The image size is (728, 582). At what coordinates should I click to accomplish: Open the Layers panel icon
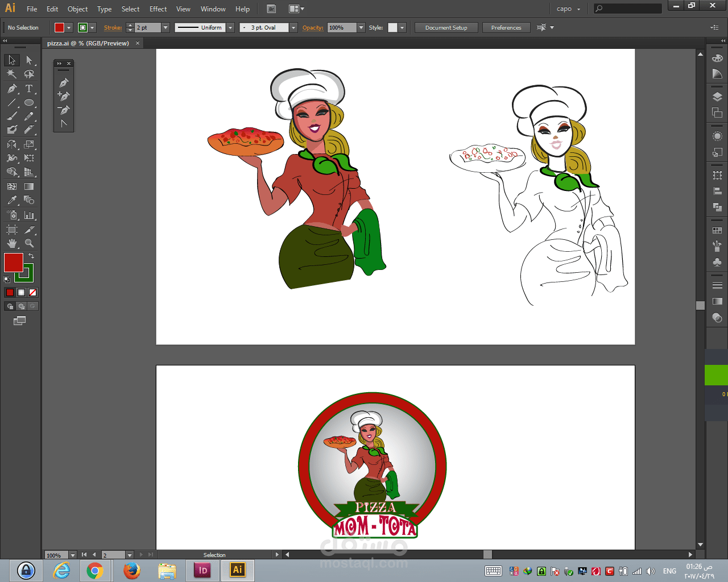click(717, 97)
